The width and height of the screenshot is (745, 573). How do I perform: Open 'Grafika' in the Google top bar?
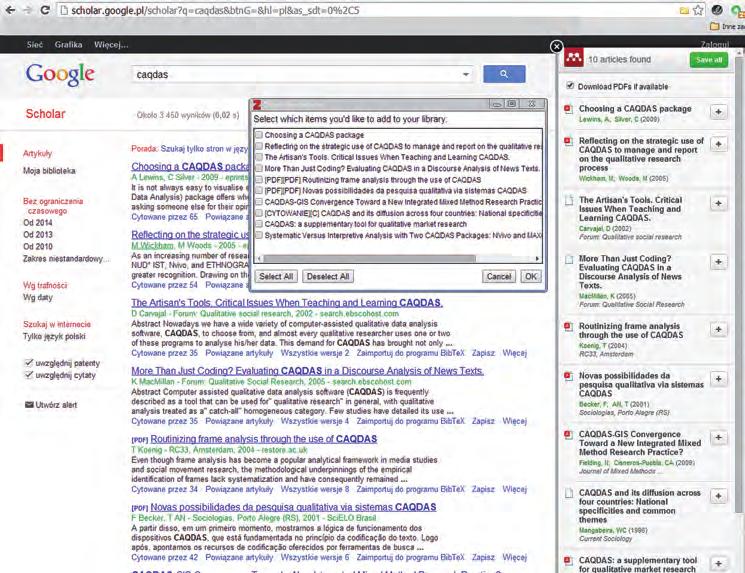coord(68,45)
